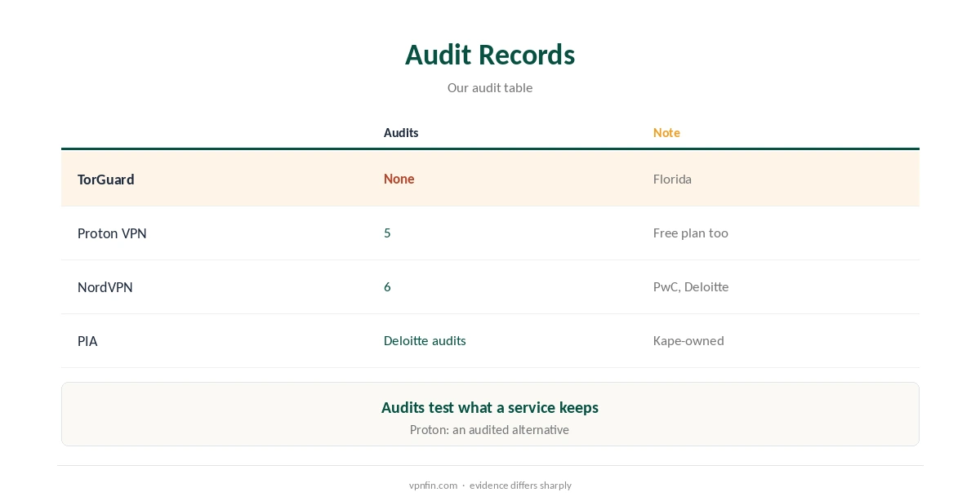Select "Proton: an audited alternative" caption
980x501 pixels.
click(x=490, y=429)
